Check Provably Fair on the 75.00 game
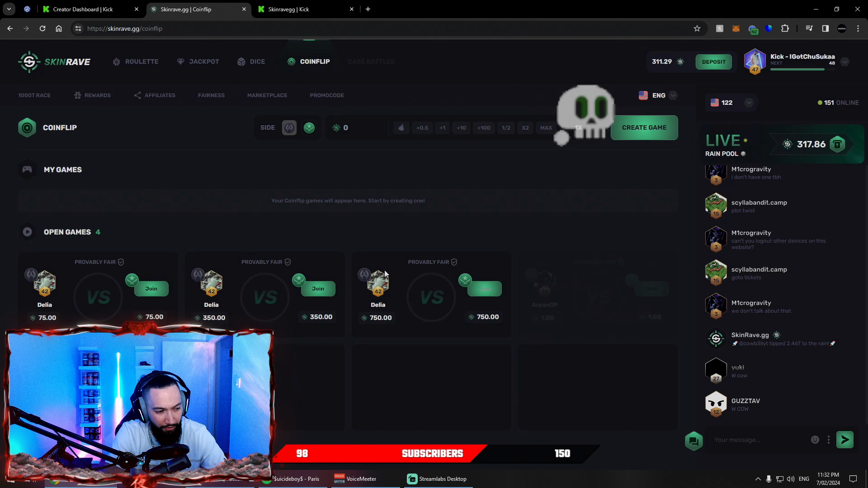The image size is (868, 488). pos(99,262)
